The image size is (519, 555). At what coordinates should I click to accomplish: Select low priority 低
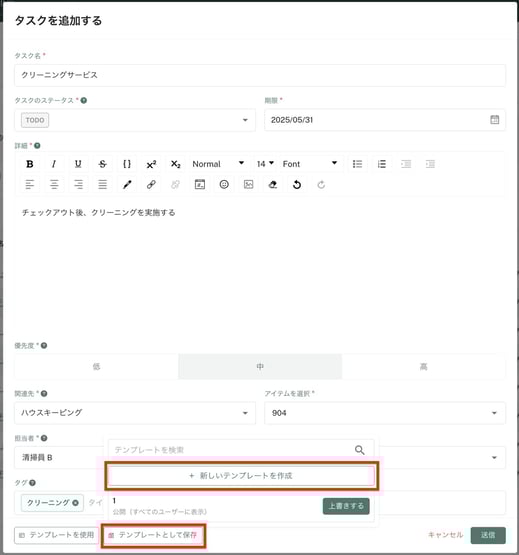pyautogui.click(x=96, y=367)
